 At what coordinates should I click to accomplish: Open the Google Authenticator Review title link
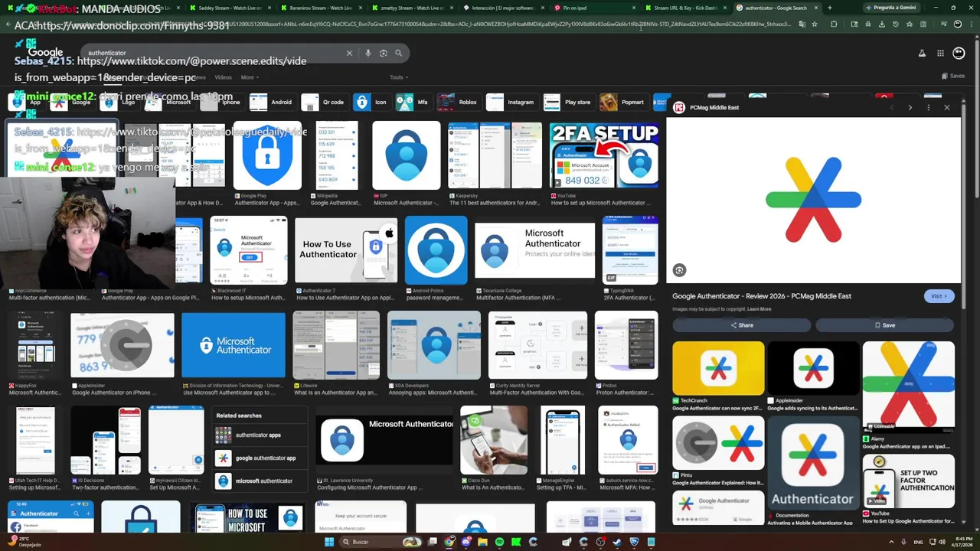click(x=762, y=296)
